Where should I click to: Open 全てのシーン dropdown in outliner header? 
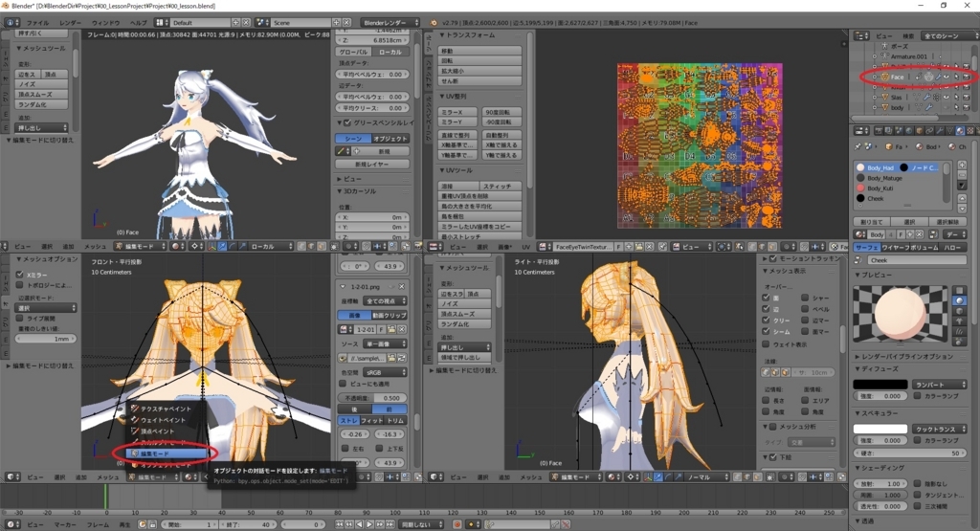950,36
